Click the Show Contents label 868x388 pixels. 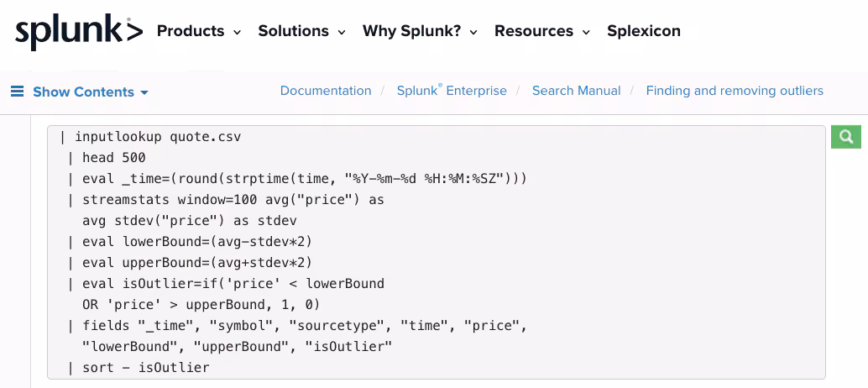tap(83, 92)
